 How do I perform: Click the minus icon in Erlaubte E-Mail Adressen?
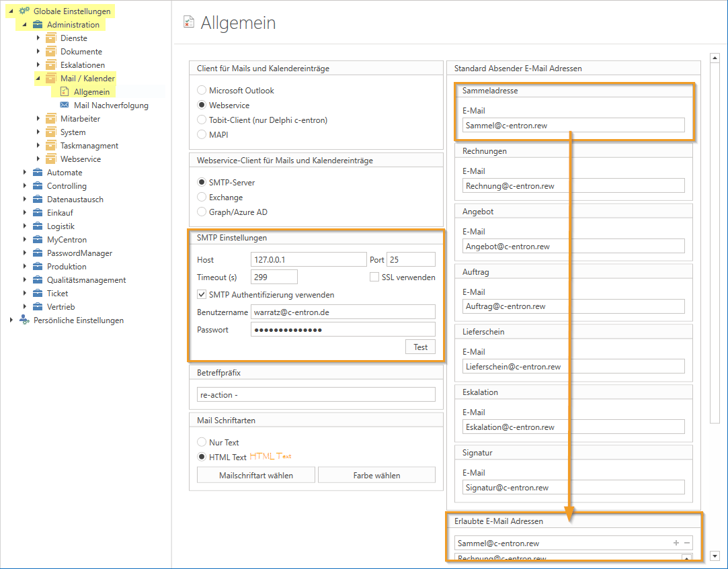tap(686, 543)
